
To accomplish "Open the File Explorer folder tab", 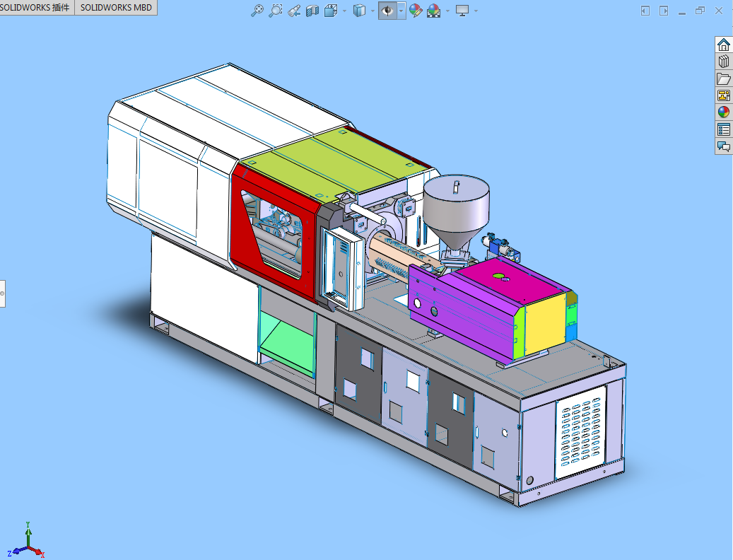I will pyautogui.click(x=723, y=78).
